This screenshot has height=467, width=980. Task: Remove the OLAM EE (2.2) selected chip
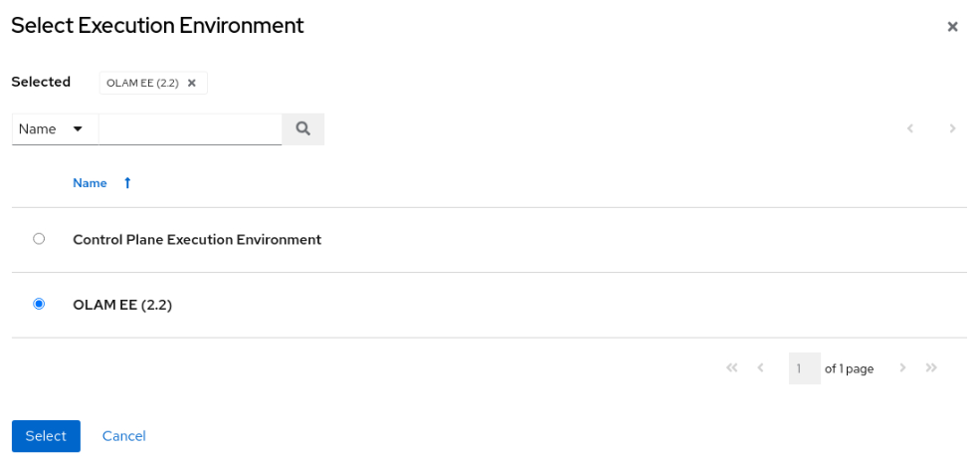tap(192, 83)
